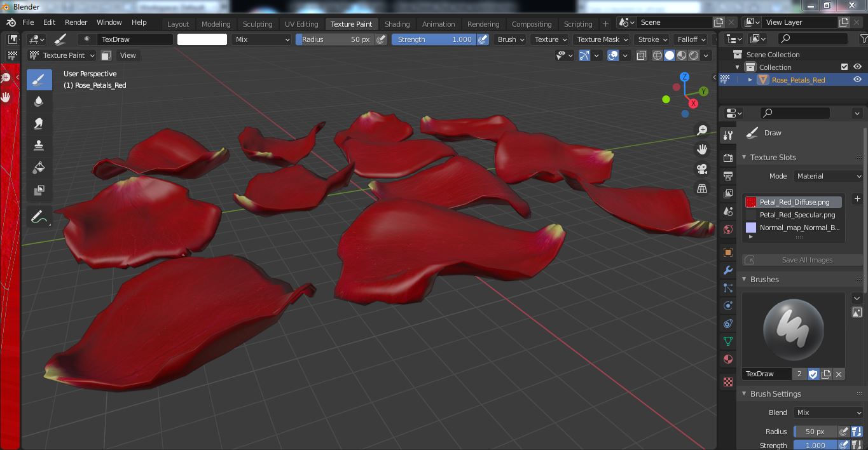The height and width of the screenshot is (450, 868).
Task: Open Modifiers wrench properties tab
Action: [728, 270]
